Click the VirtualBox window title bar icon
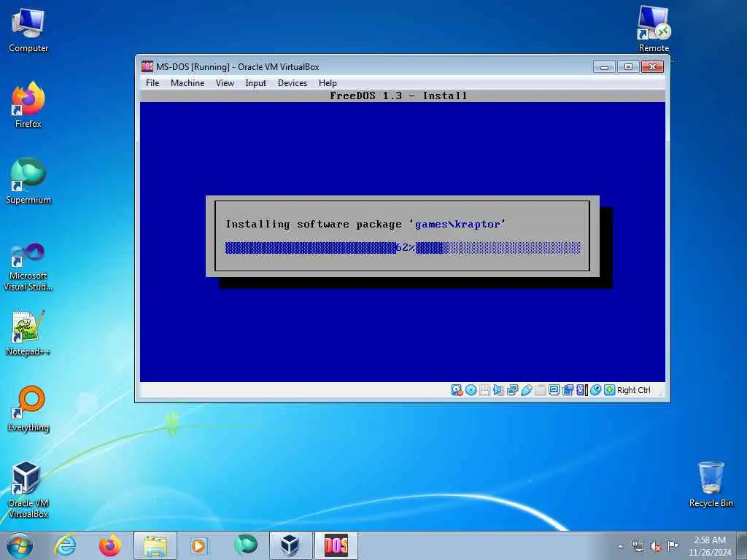The image size is (747, 560). pyautogui.click(x=147, y=66)
